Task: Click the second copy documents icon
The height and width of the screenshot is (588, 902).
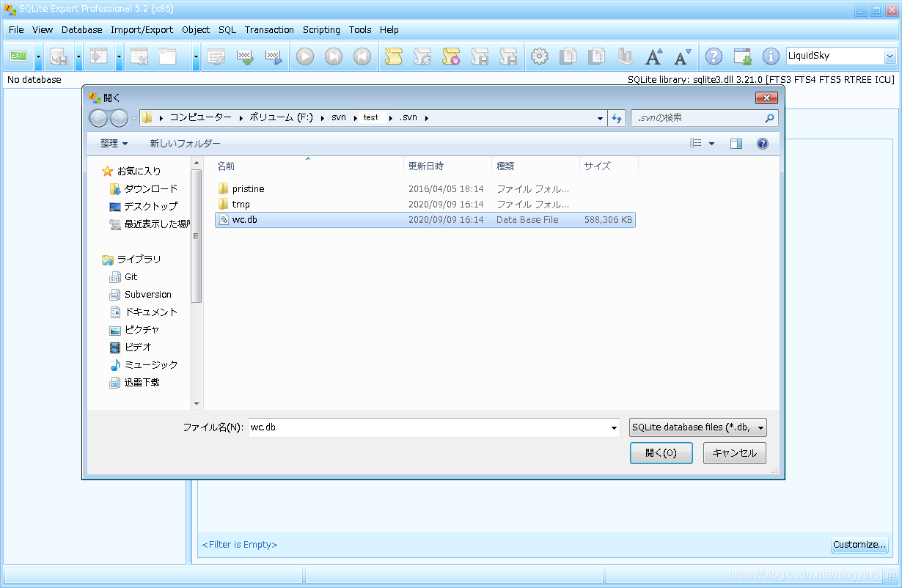Action: (x=597, y=56)
